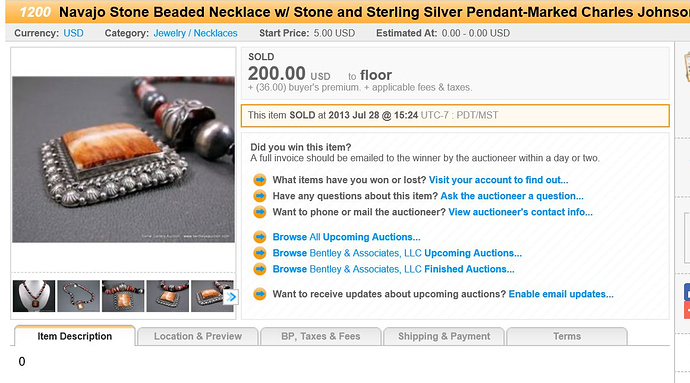Follow 'Visit your account to find out' link

[x=499, y=180]
